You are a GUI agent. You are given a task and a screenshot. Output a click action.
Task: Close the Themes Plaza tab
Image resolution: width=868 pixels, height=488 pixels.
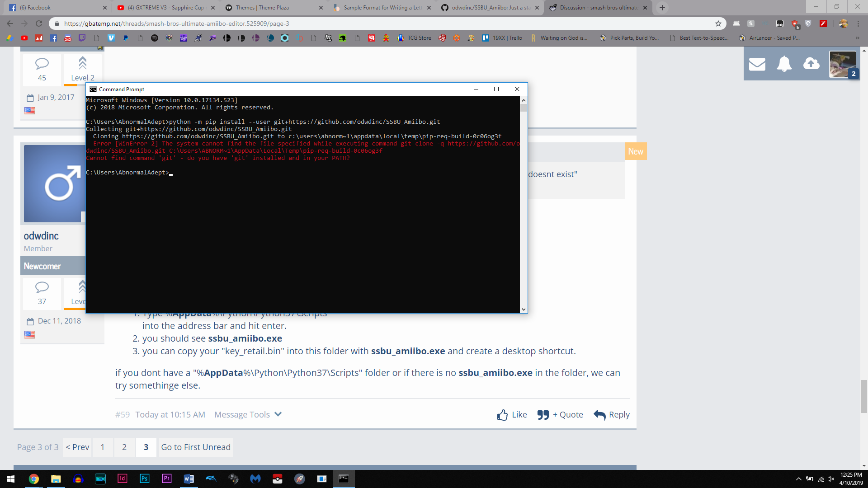click(321, 8)
